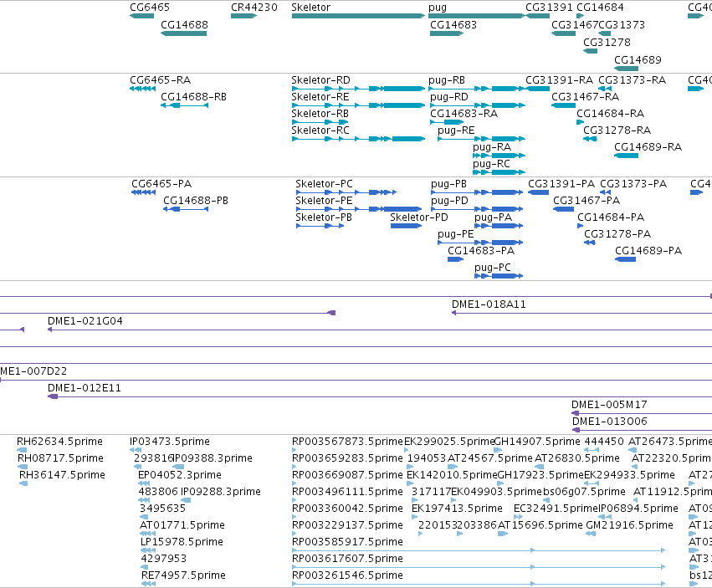Click the DME1-021G04 BAC label

[85, 321]
